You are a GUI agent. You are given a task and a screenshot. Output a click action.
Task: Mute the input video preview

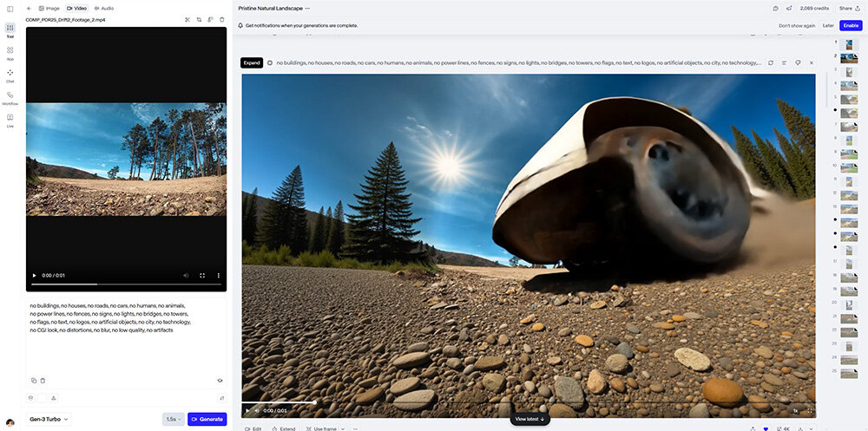[x=186, y=276]
